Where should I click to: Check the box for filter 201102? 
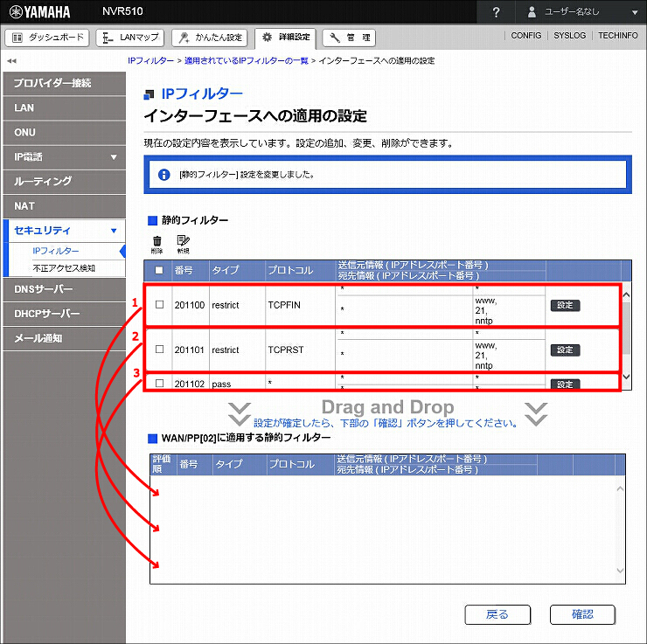coord(160,383)
